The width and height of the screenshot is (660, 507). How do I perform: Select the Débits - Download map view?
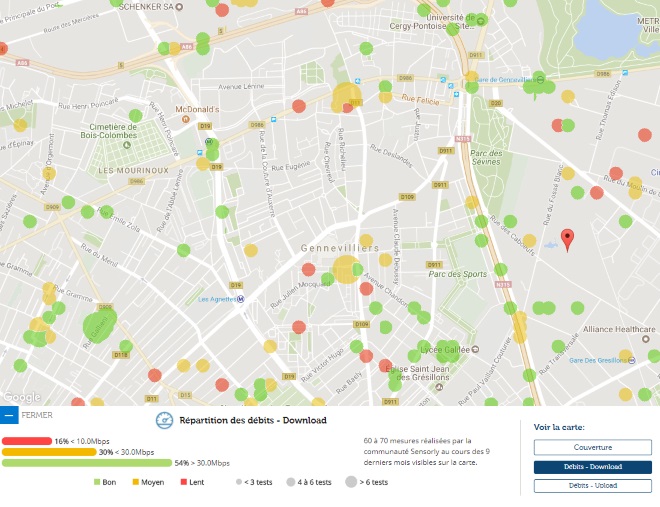click(x=592, y=467)
